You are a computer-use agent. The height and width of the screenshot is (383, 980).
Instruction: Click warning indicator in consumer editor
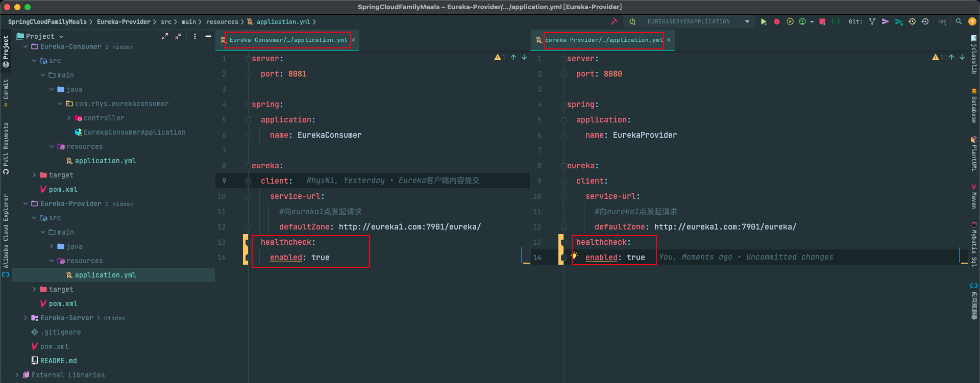499,57
